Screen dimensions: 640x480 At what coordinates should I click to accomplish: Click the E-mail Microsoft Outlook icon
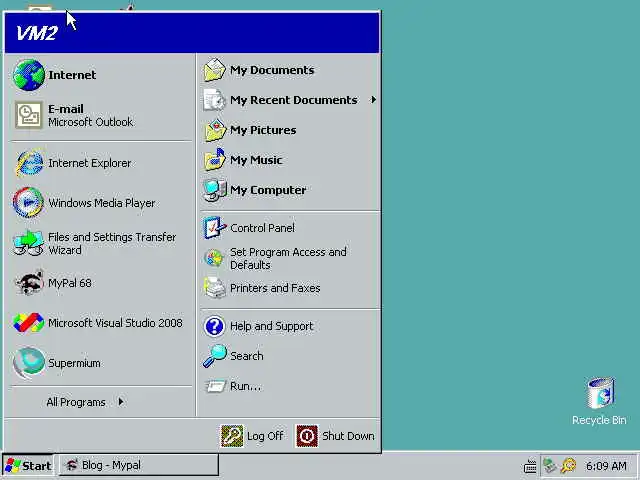(29, 115)
